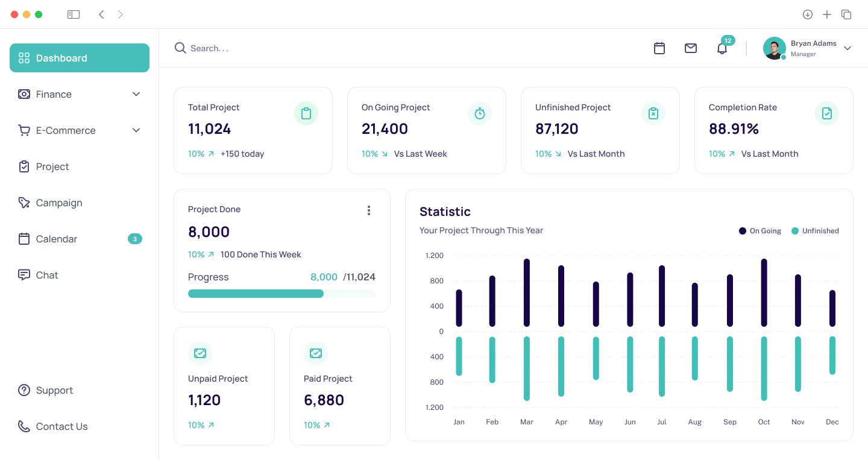The height and width of the screenshot is (460, 868).
Task: Click the Paid Project check icon
Action: 316,353
